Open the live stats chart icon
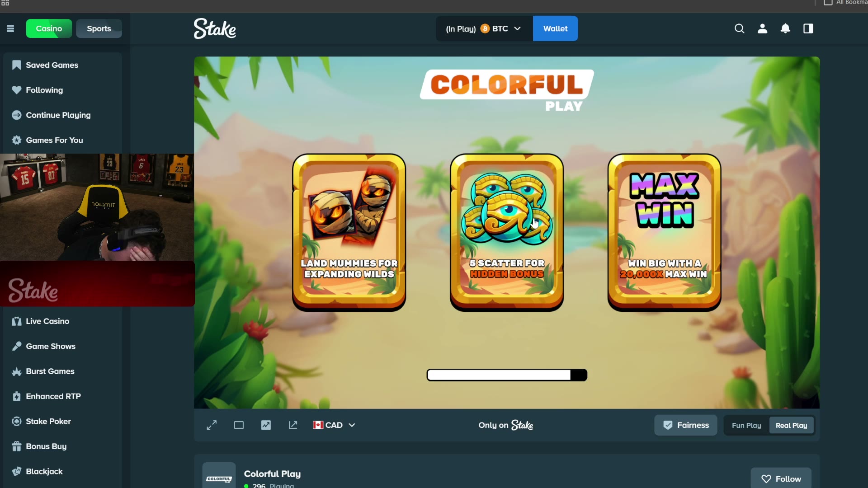The height and width of the screenshot is (488, 868). click(266, 425)
